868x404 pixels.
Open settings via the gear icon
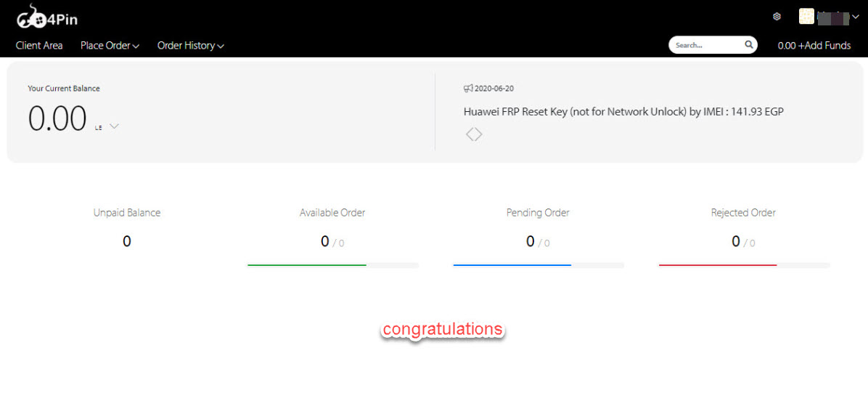click(777, 17)
